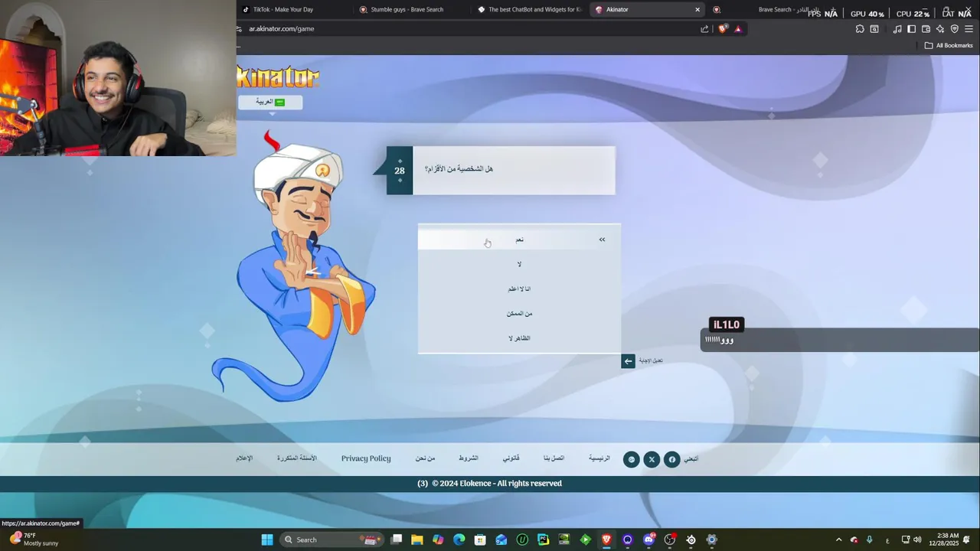This screenshot has width=980, height=551.
Task: Open the العربية language selector
Action: pyautogui.click(x=270, y=102)
